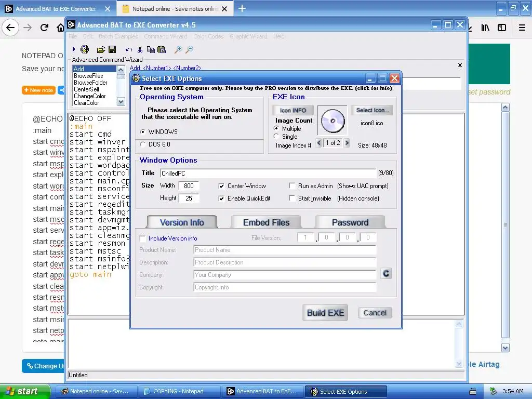Click the browser Home icon

[x=60, y=28]
